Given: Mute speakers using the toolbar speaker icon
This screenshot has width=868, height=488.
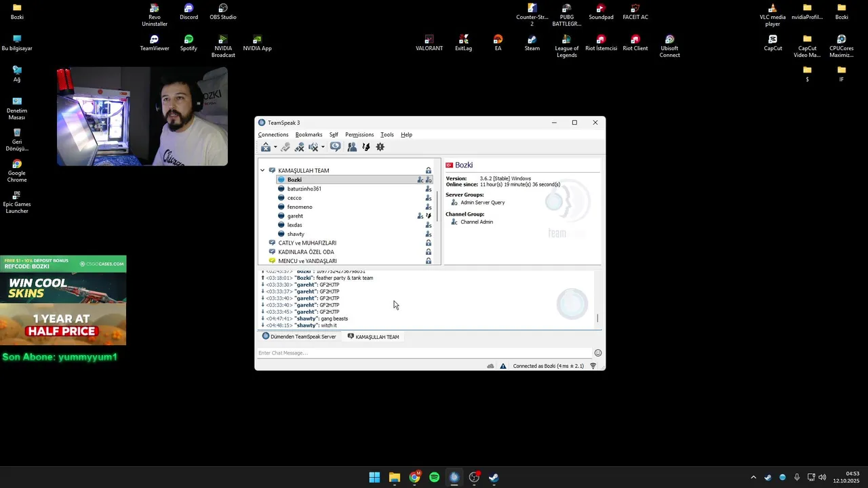Looking at the screenshot, I should [313, 147].
